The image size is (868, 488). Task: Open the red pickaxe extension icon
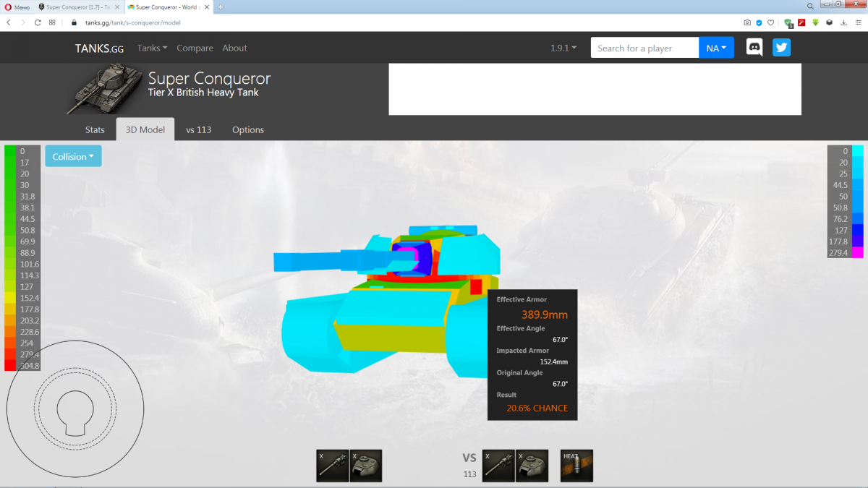click(x=803, y=22)
